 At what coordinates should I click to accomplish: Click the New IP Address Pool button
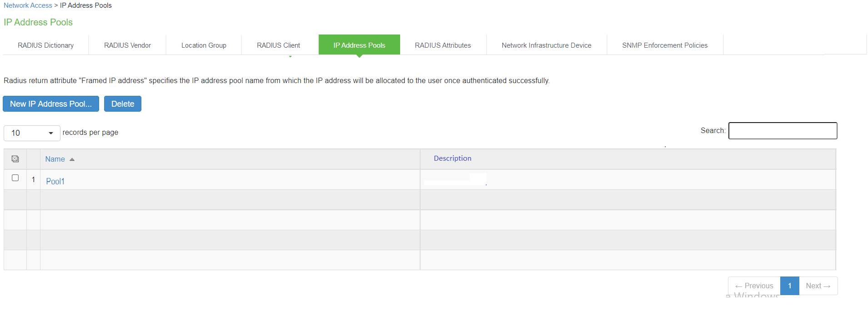click(x=51, y=104)
